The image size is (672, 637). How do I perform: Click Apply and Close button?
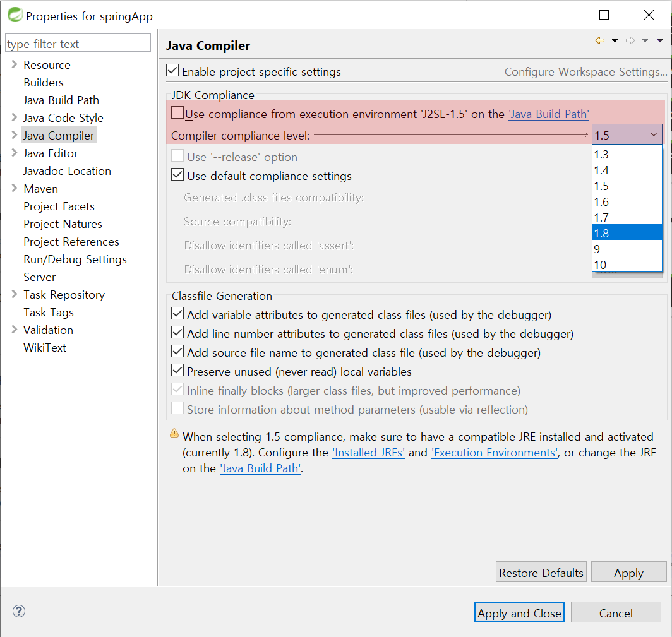tap(519, 612)
